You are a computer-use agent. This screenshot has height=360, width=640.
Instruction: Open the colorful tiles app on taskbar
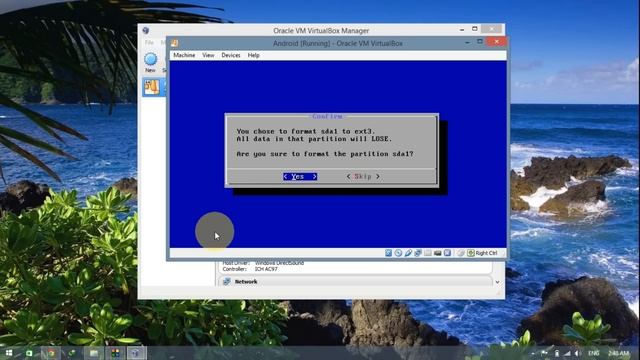pos(116,353)
